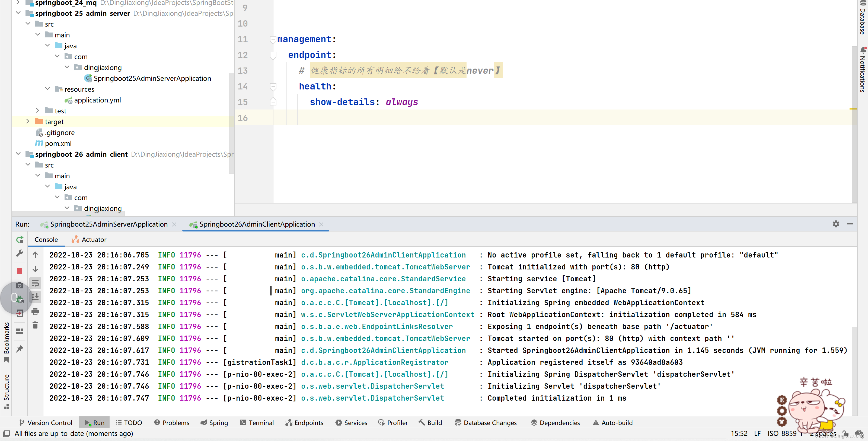868x441 pixels.
Task: Open the Endpoints tool window
Action: [x=304, y=423]
